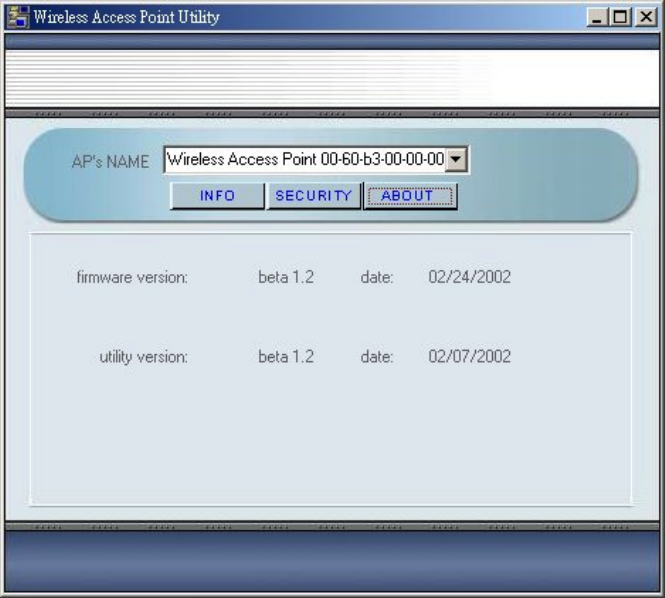
Task: Click the Wireless Access Point Utility title text
Action: click(x=126, y=17)
